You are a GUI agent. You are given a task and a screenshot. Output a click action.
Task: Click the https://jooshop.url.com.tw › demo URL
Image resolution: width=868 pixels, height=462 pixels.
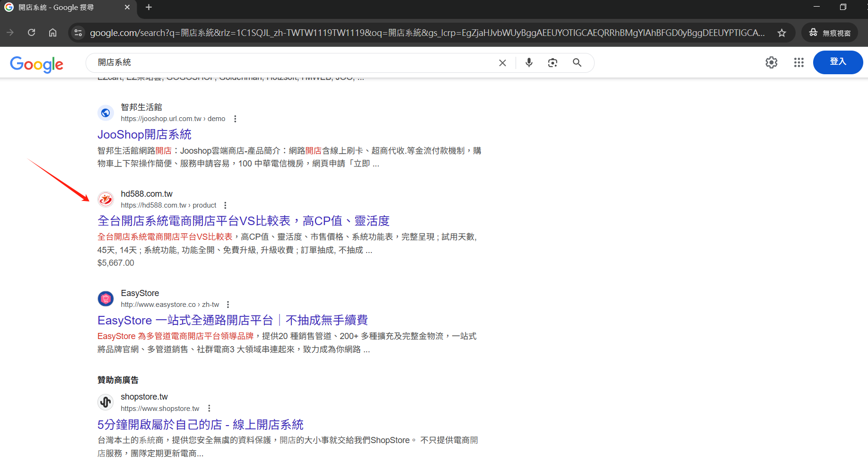tap(173, 119)
